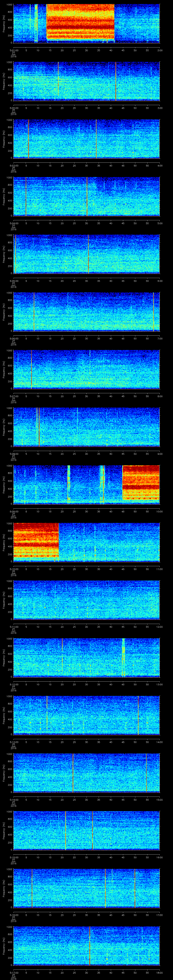The image size is (173, 980).
Task: Click the 5:04:00 start time label
Action: [x=14, y=223]
